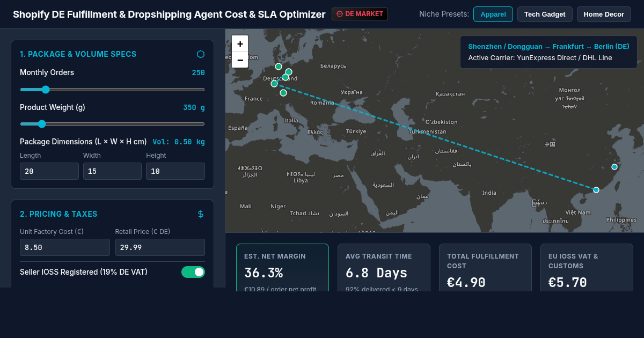Viewport: 644px width, 338px height.
Task: Select the northernmost green marker in Germany
Action: (279, 67)
